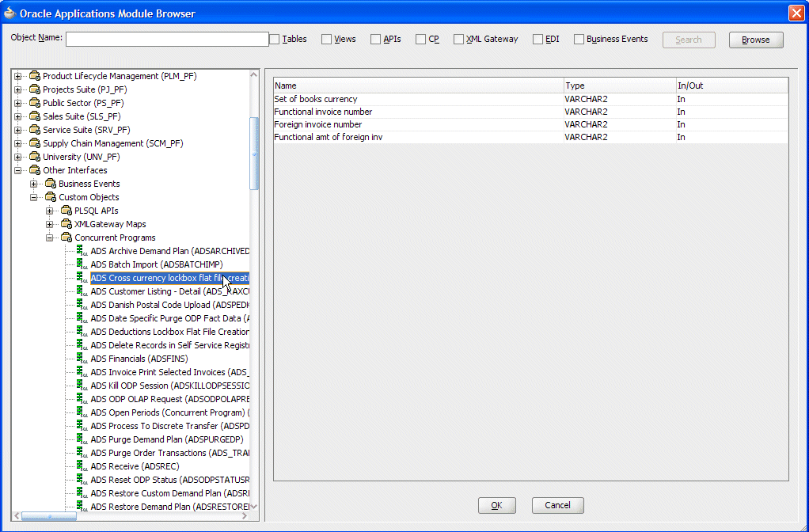Viewport: 809px width, 532px height.
Task: Click the ADS Receive program icon
Action: click(x=82, y=466)
